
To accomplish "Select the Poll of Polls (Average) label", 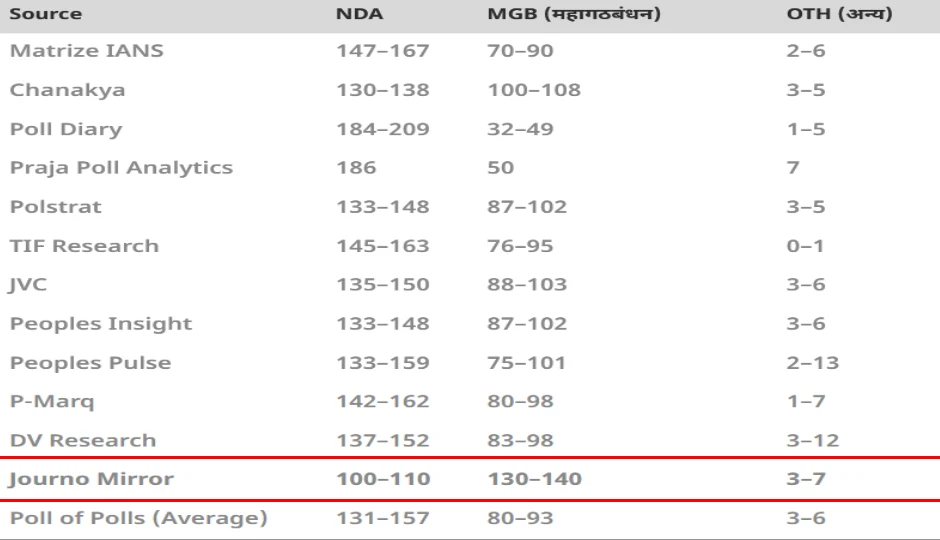I will point(139,519).
